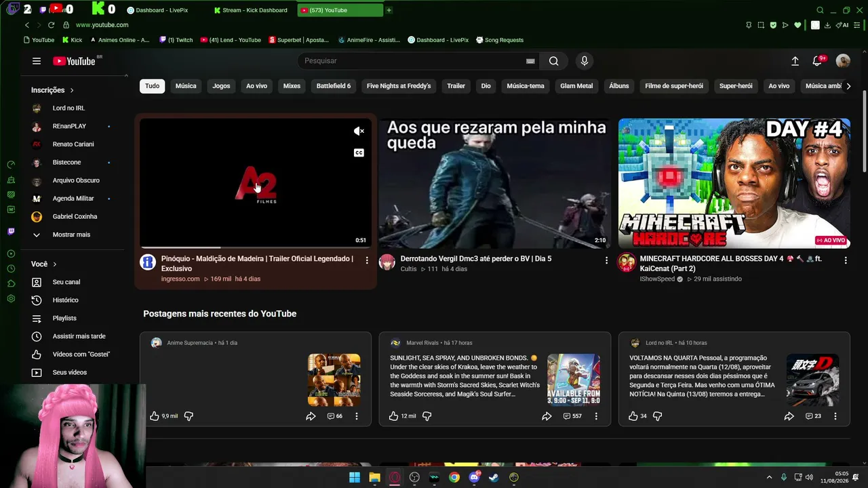Select the Música filter chip

[x=186, y=86]
